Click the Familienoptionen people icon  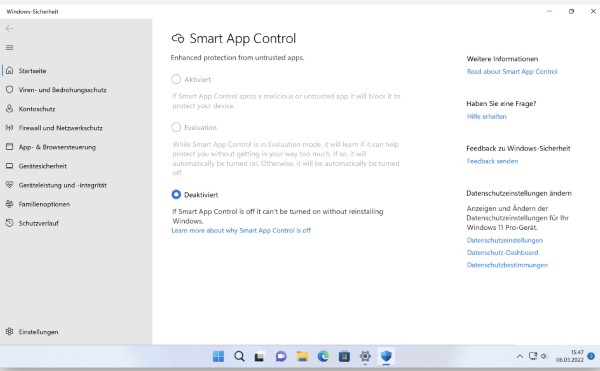point(10,204)
